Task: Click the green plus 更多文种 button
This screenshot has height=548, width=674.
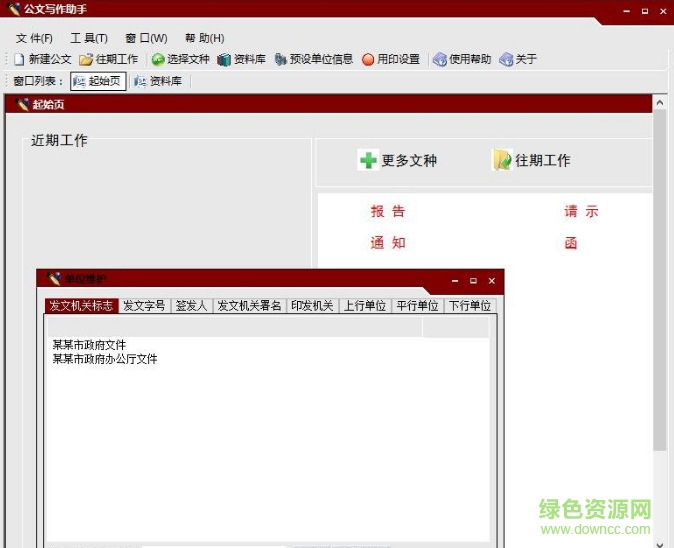Action: (x=369, y=160)
